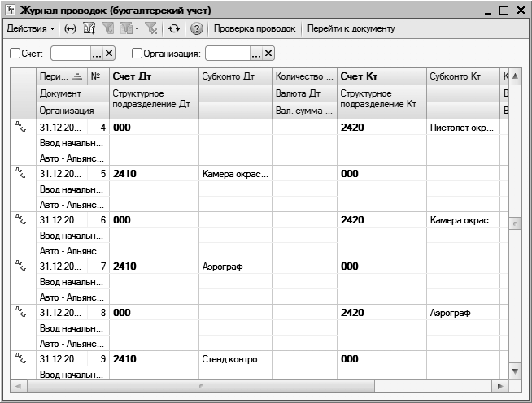The height and width of the screenshot is (403, 532).
Task: Click the disable filter icon
Action: 151,28
